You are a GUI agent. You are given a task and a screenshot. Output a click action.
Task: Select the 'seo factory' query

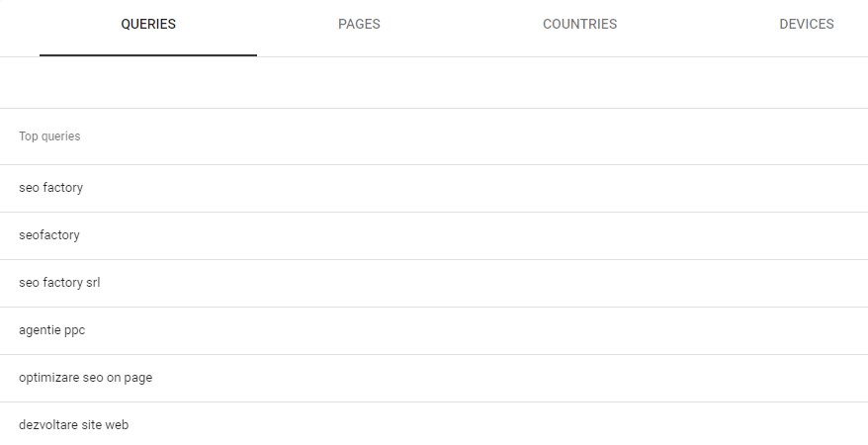click(x=51, y=188)
